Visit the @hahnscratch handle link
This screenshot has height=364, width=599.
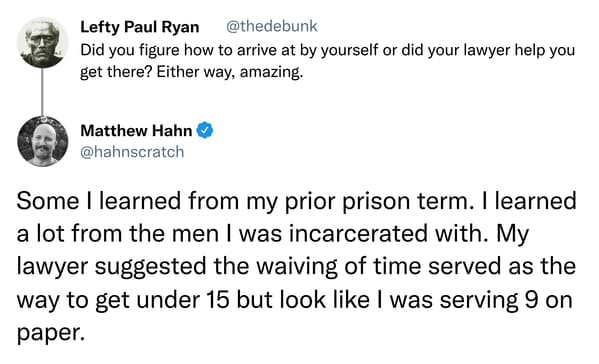coord(132,152)
